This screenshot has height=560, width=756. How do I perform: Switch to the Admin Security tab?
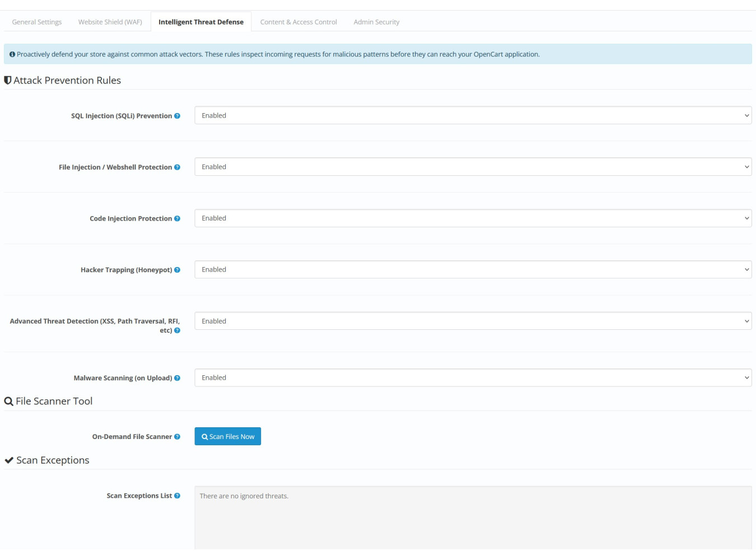(x=376, y=22)
